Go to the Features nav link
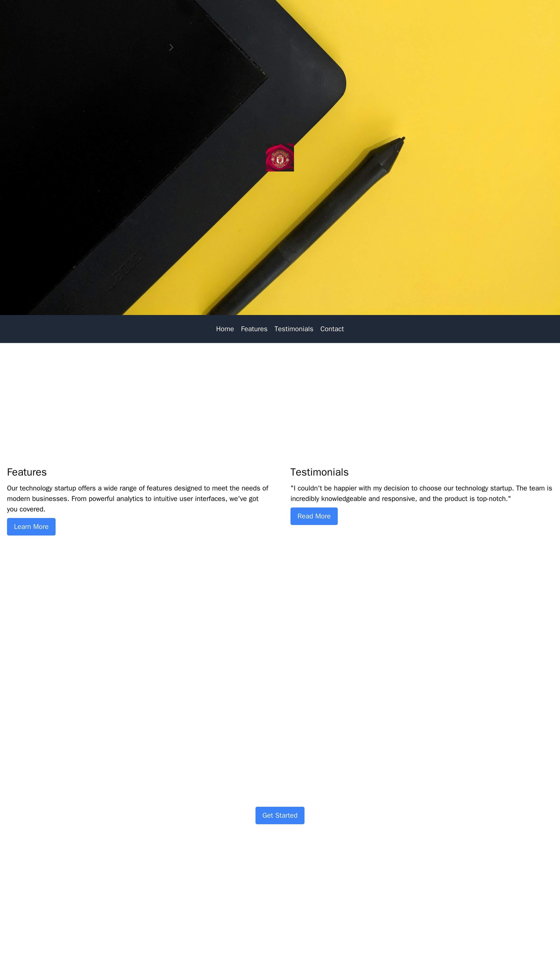Image resolution: width=560 pixels, height=973 pixels. (254, 329)
